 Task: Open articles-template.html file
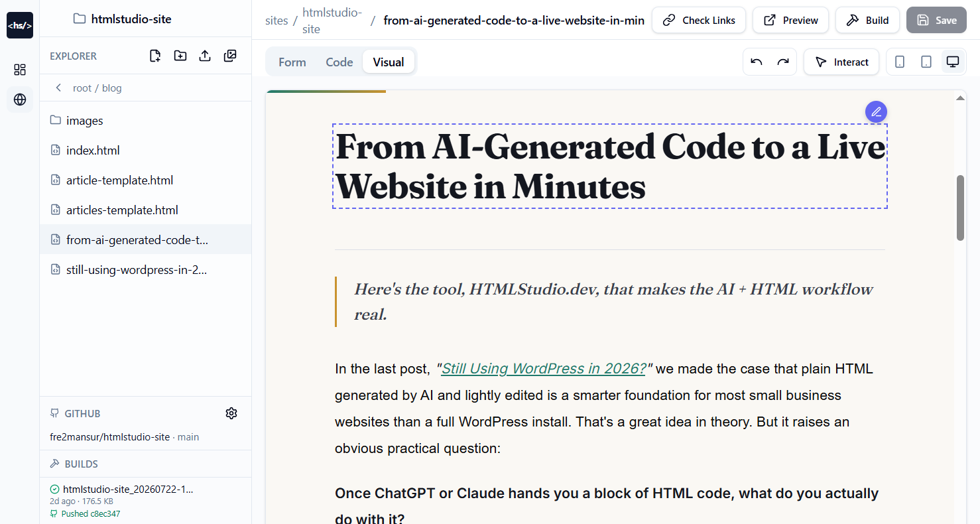tap(145, 210)
